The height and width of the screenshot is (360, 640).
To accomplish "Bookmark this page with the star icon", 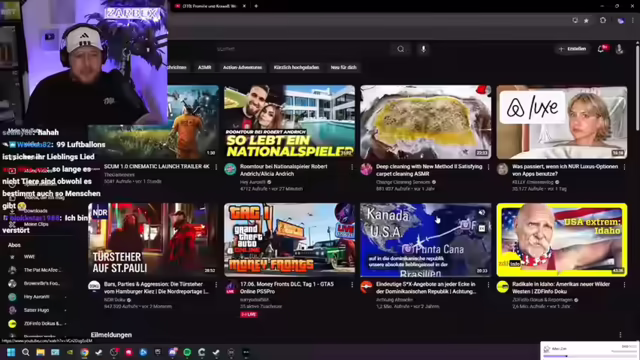I will [x=587, y=20].
